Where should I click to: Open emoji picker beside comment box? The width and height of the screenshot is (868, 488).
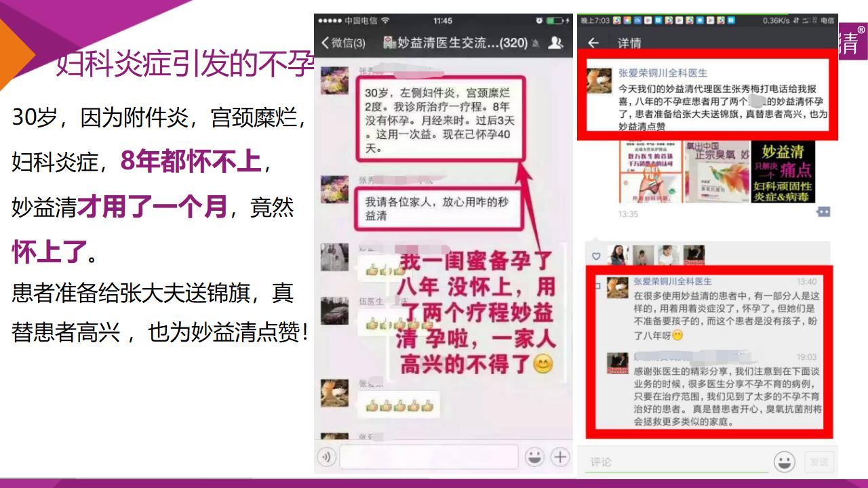coord(785,462)
